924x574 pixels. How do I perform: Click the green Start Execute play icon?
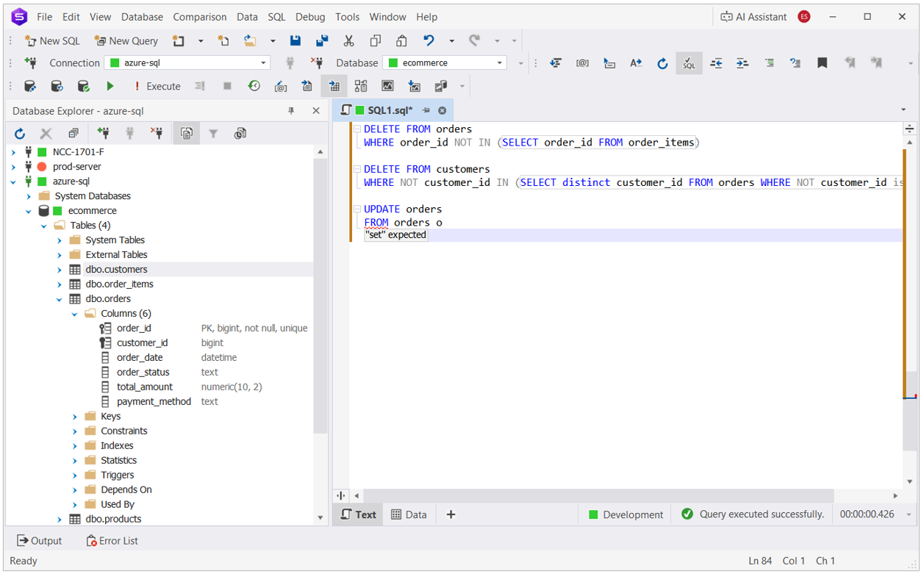pyautogui.click(x=110, y=86)
